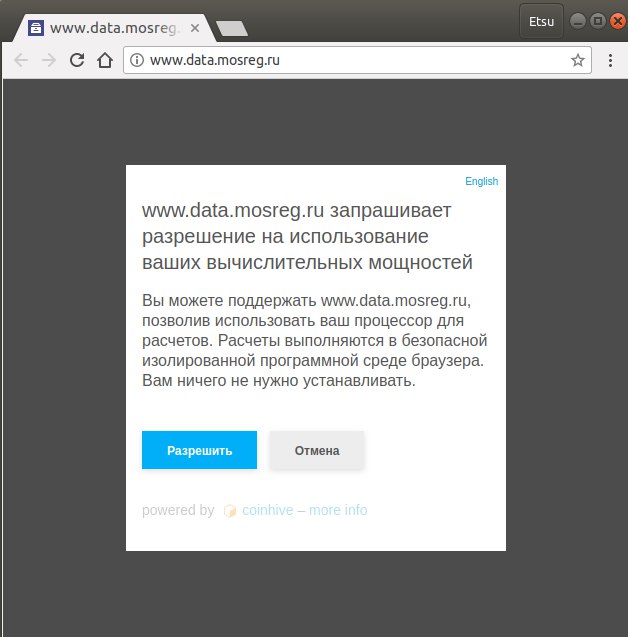
Task: Click the browser forward arrow
Action: coord(49,61)
